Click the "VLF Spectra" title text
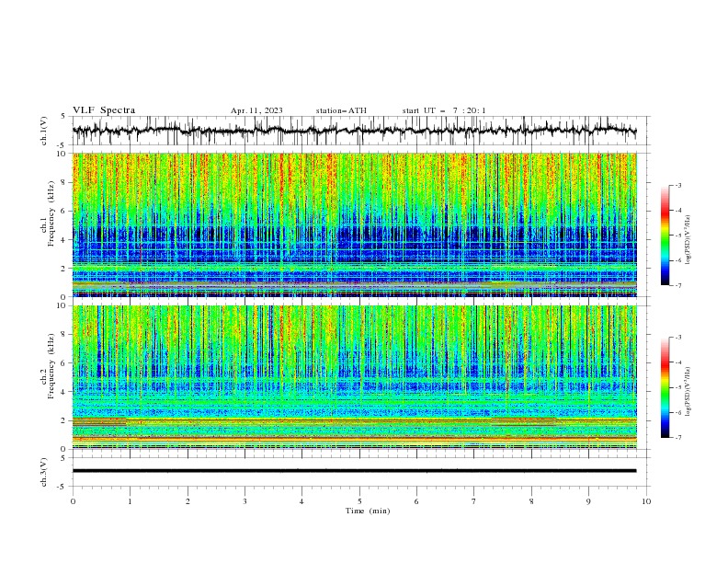Screen dimensions: 728x563 tap(104, 110)
